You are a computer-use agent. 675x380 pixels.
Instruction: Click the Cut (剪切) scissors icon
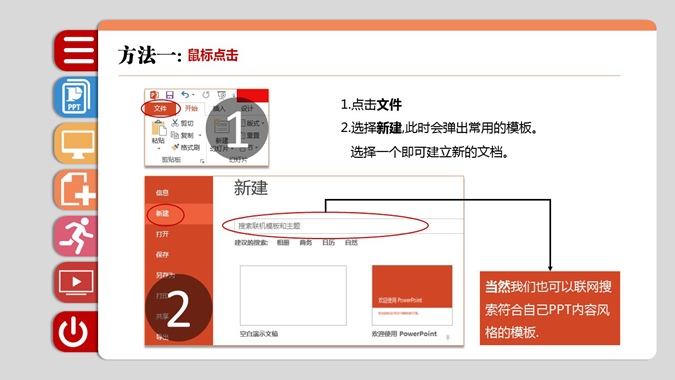pyautogui.click(x=175, y=123)
